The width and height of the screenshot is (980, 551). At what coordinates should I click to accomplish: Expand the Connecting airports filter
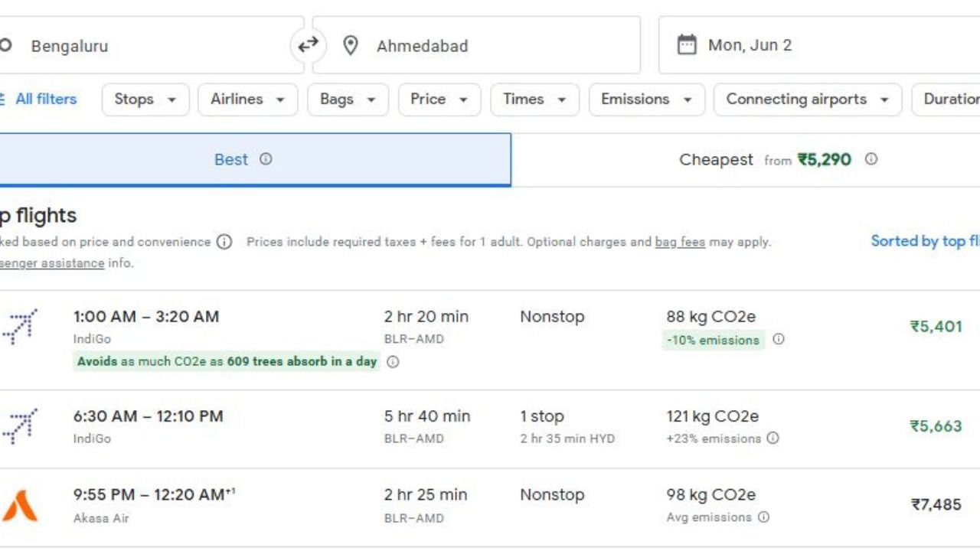coord(807,99)
